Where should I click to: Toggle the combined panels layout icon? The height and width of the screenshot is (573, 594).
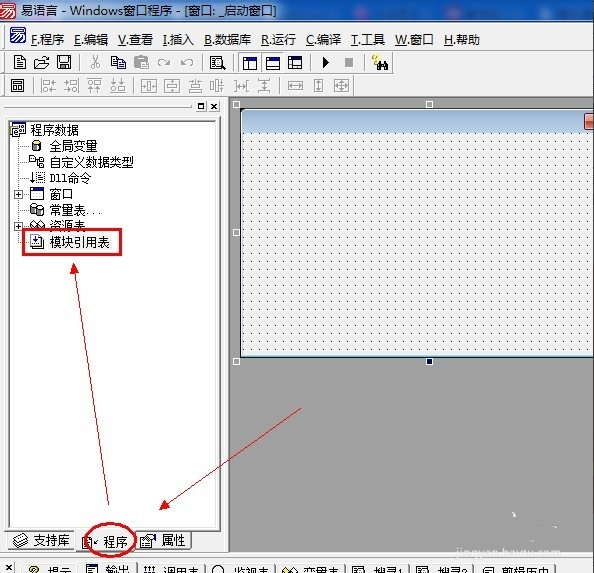pos(295,63)
